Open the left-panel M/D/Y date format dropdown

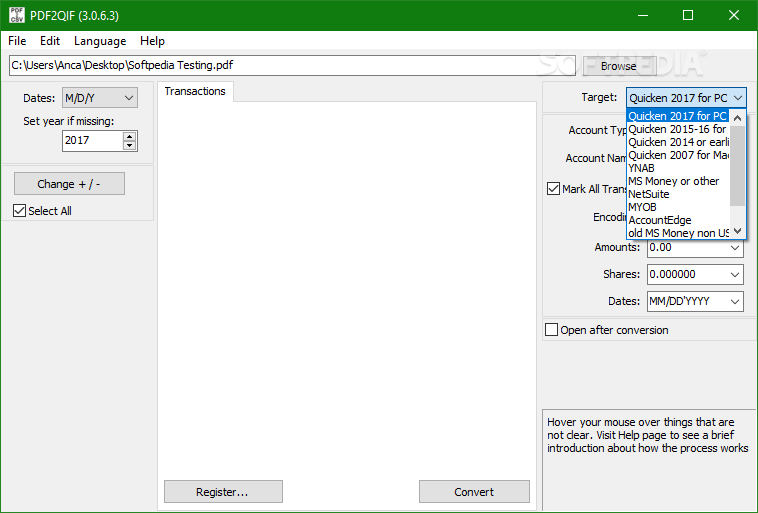(x=100, y=98)
